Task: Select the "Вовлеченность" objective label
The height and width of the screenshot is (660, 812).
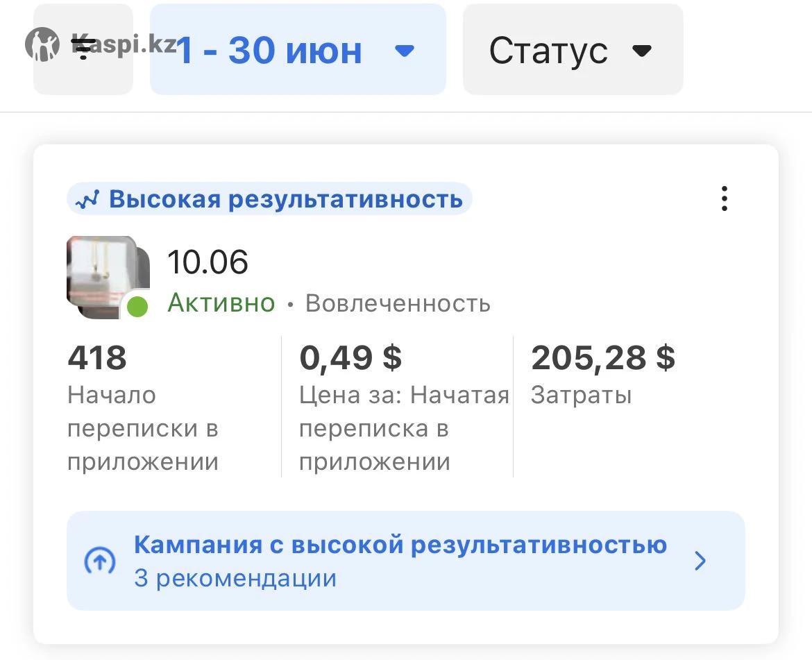Action: click(398, 303)
